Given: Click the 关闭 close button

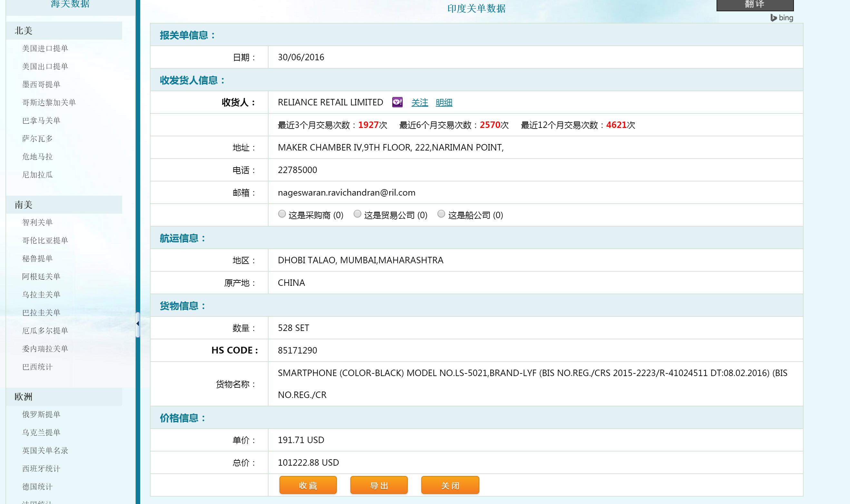Looking at the screenshot, I should 450,485.
